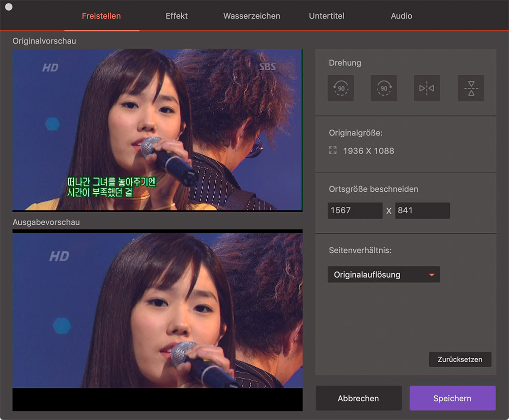Click the 'Ausgabevorschau' label
This screenshot has height=420, width=509.
(46, 222)
